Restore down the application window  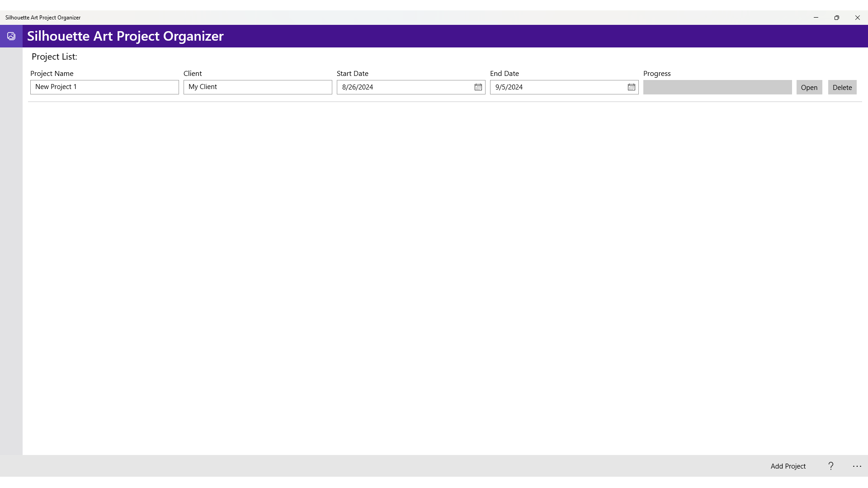tap(837, 18)
